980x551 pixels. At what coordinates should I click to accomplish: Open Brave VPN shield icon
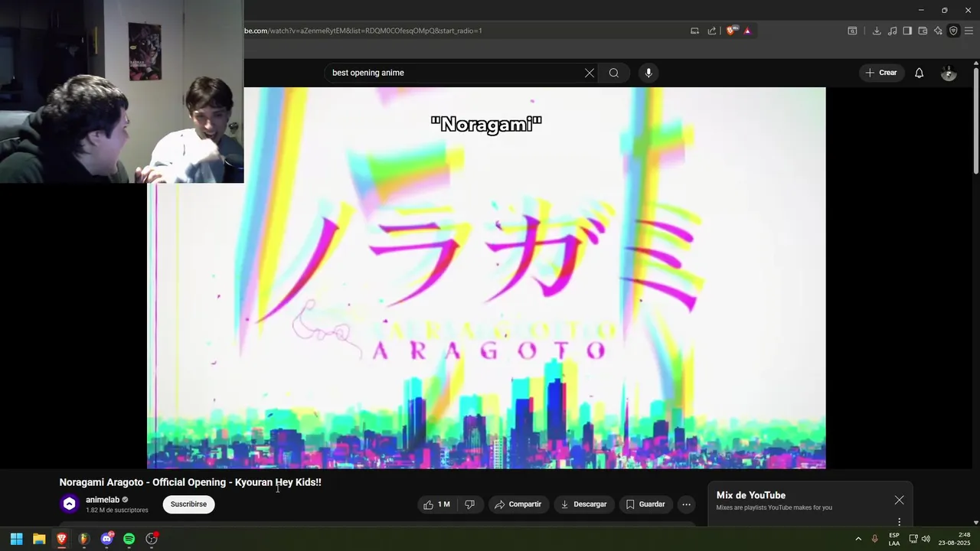point(953,31)
